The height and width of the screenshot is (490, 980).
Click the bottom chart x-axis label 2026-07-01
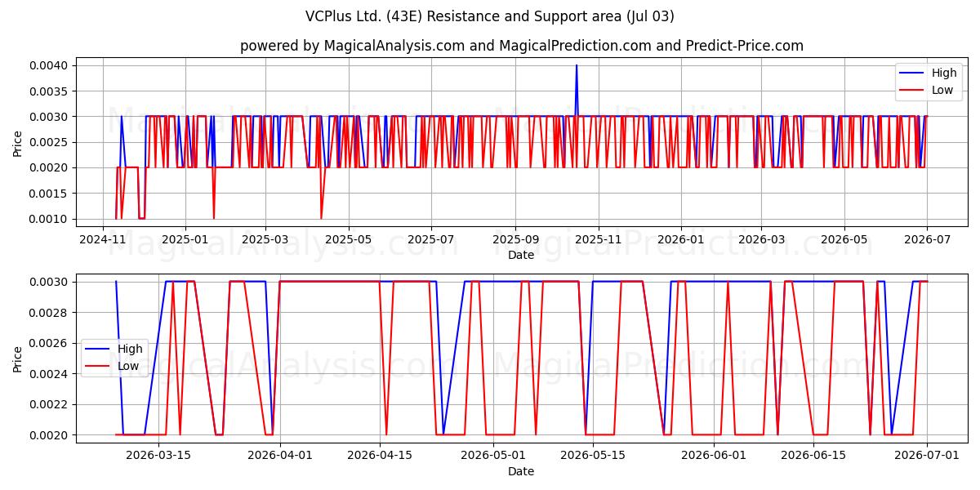click(x=928, y=456)
